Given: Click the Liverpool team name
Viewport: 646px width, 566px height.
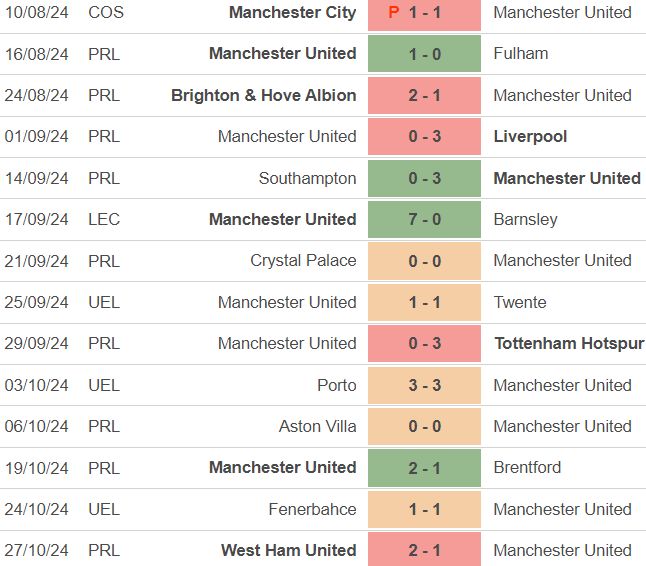Looking at the screenshot, I should pos(530,137).
